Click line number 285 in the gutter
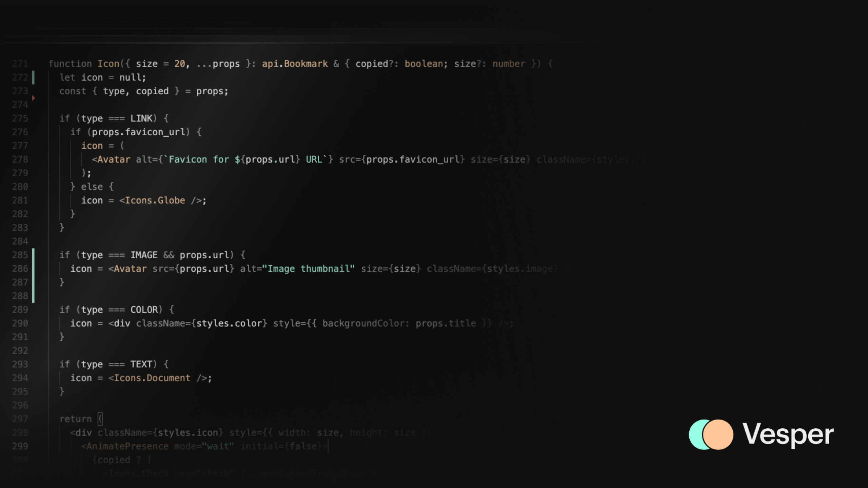Screen dimensions: 868x488 [20, 255]
